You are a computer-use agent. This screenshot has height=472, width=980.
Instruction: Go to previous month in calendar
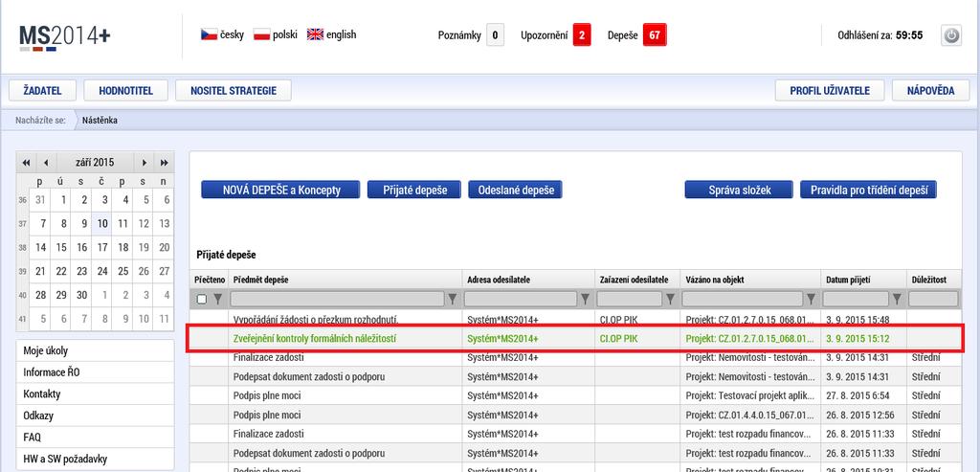[x=46, y=163]
